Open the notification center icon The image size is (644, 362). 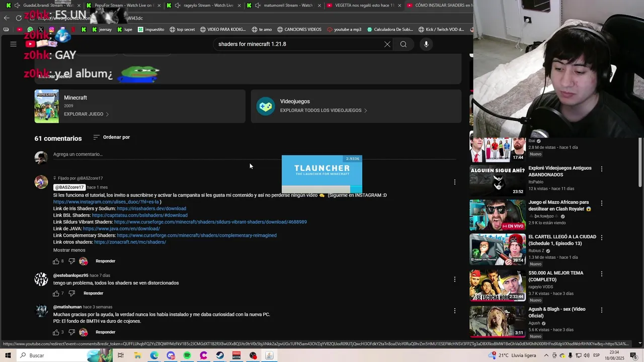pos(633,355)
